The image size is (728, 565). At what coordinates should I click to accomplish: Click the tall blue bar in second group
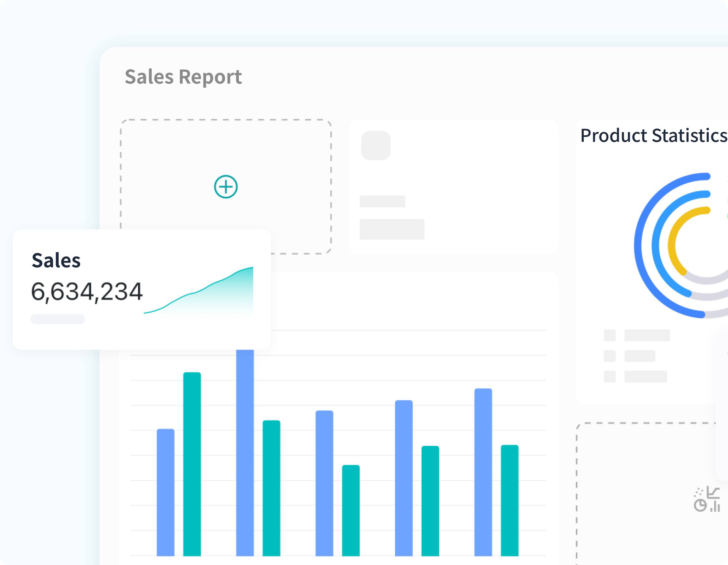click(245, 453)
